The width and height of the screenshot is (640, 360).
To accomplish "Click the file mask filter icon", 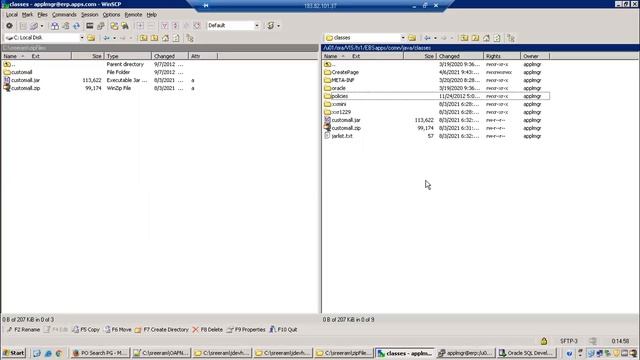I will pos(164,26).
